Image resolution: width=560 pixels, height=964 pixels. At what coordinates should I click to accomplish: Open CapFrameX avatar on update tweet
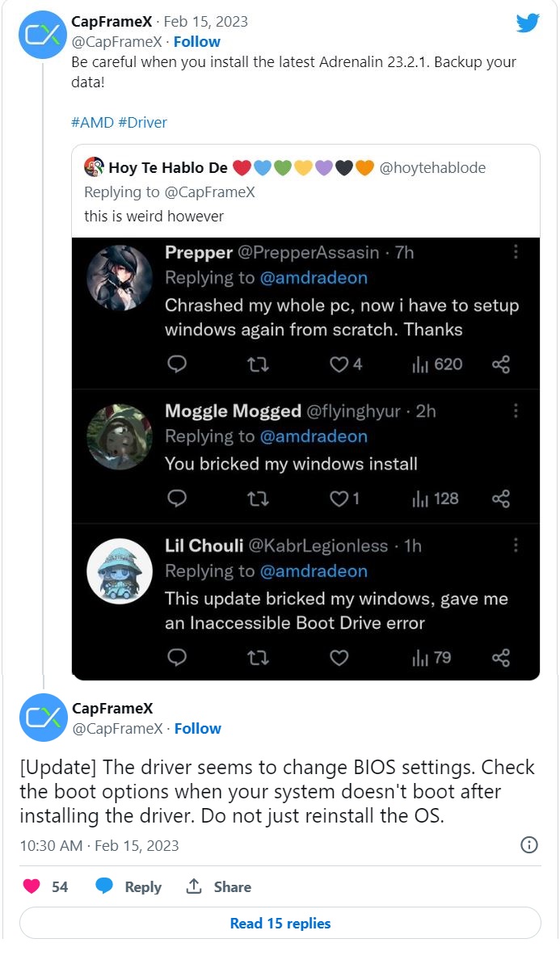click(x=43, y=718)
